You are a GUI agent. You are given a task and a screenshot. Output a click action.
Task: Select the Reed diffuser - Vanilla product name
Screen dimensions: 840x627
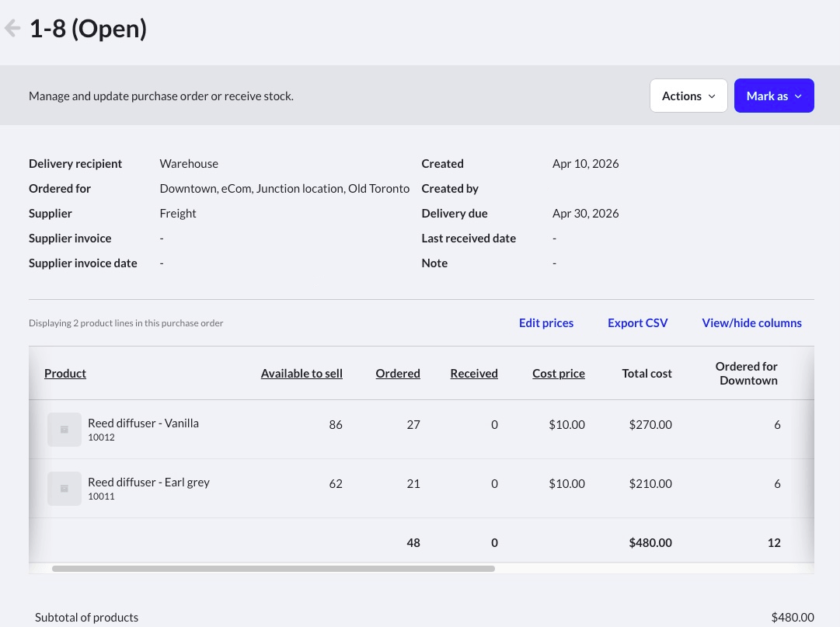[143, 423]
